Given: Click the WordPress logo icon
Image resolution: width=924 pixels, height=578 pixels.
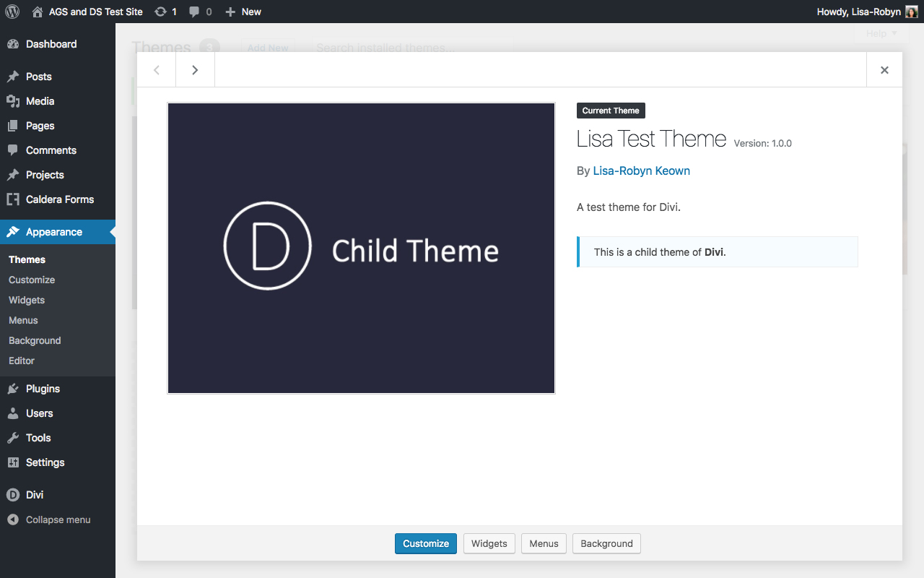Looking at the screenshot, I should click(x=12, y=12).
